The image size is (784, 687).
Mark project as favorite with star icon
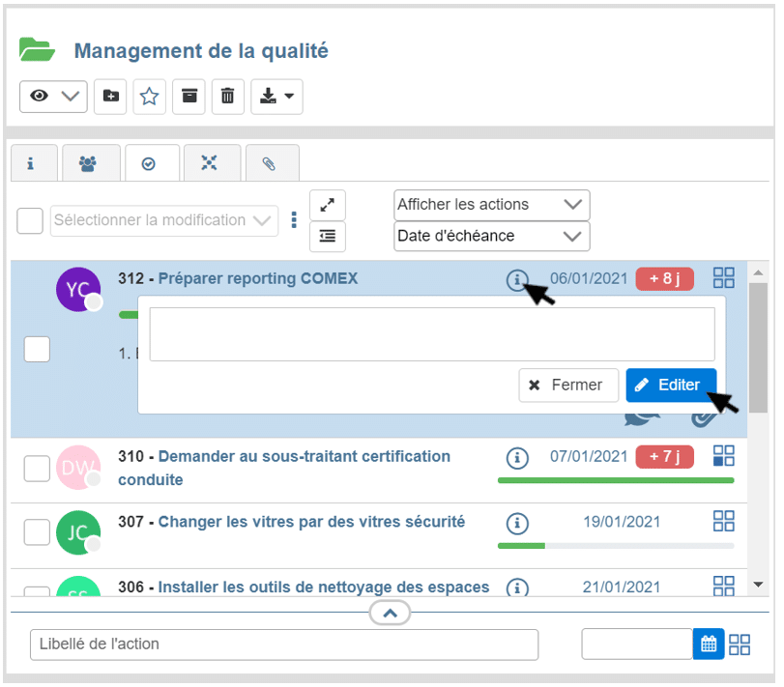pos(150,97)
